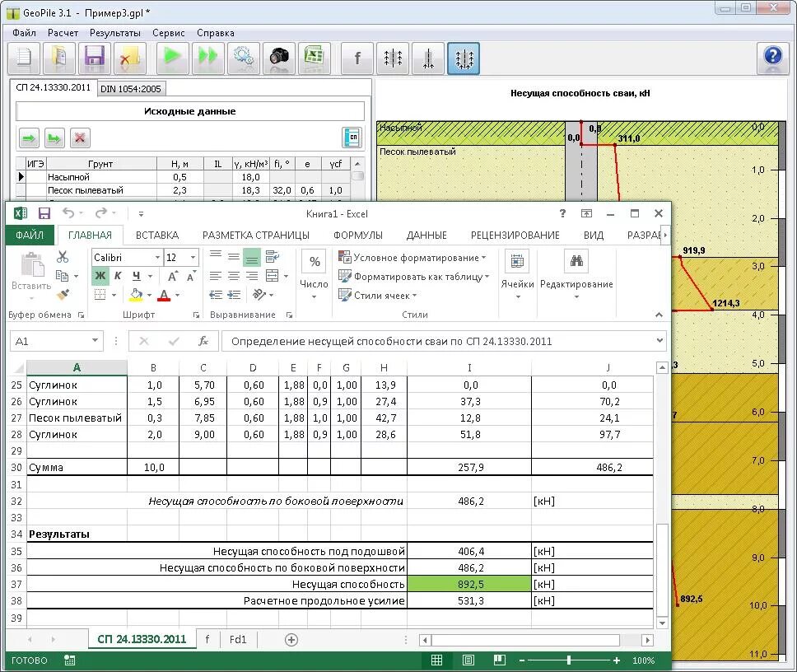Use the Format Painter brush icon
This screenshot has width=797, height=672.
[63, 294]
